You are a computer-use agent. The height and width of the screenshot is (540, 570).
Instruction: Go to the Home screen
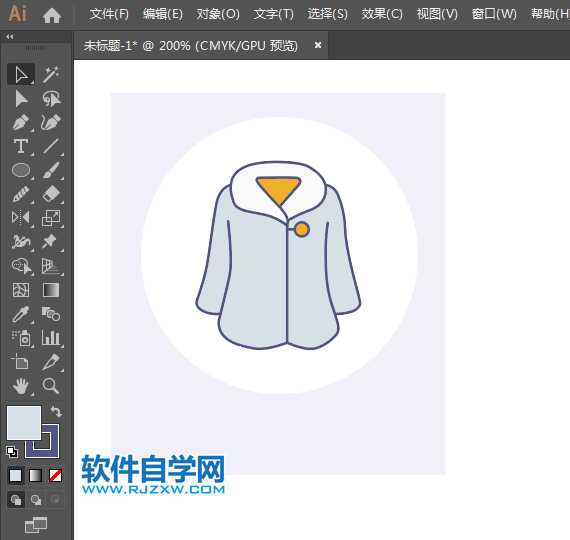52,15
